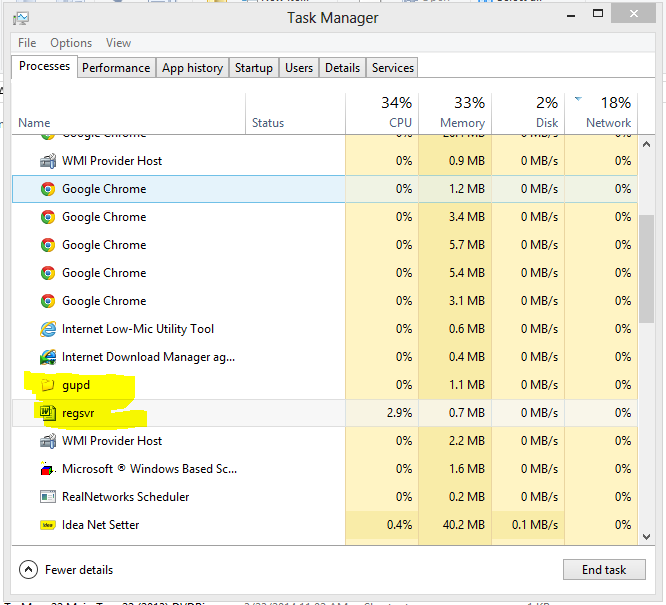Open the Options menu
The height and width of the screenshot is (605, 666).
point(71,43)
